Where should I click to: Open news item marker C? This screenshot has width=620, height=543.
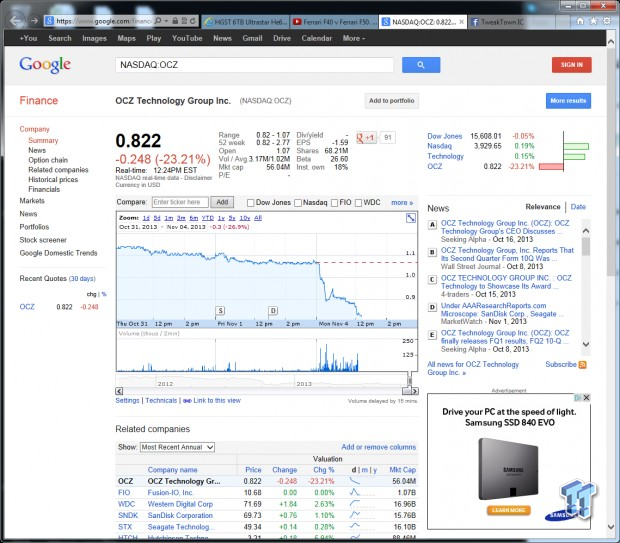click(432, 280)
